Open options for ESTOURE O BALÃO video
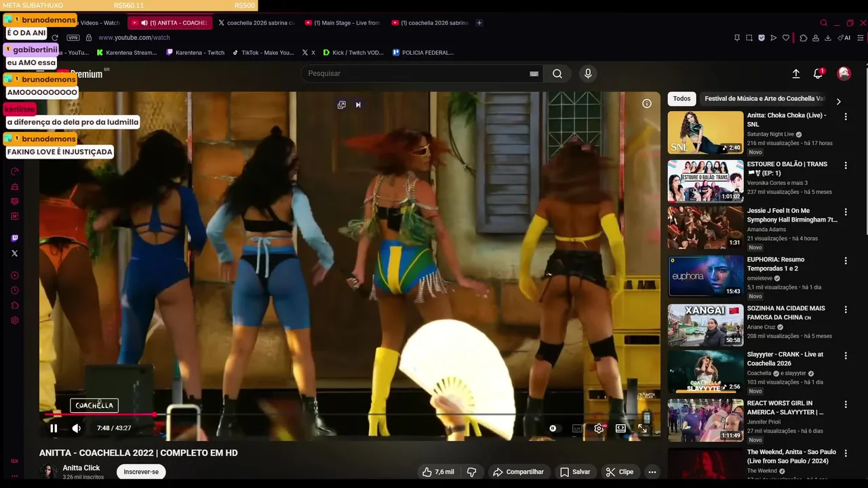The width and height of the screenshot is (868, 488). pos(846,165)
